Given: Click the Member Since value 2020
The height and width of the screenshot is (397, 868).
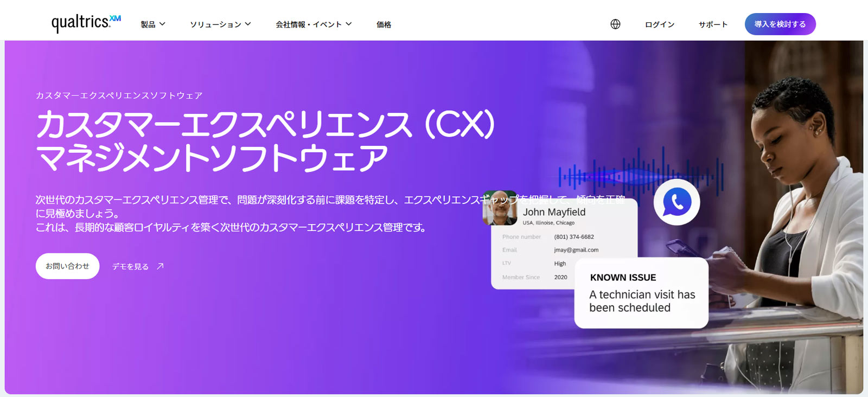Looking at the screenshot, I should [x=560, y=277].
